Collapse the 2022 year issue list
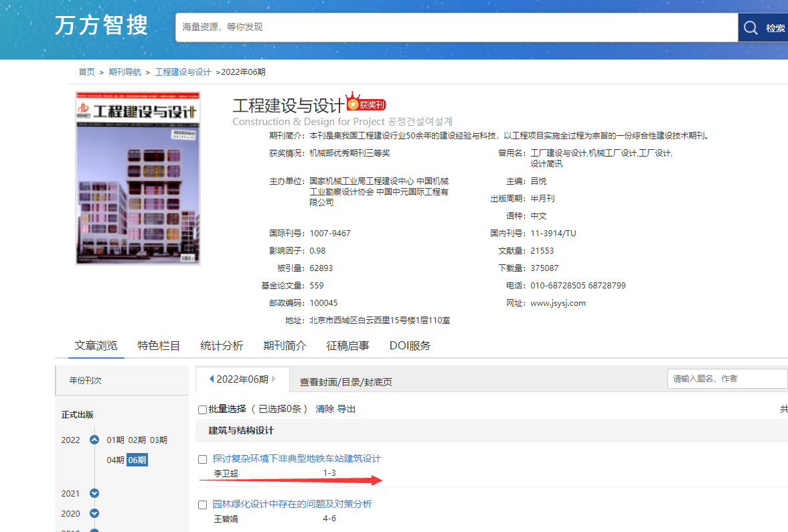The image size is (788, 532). (x=94, y=440)
